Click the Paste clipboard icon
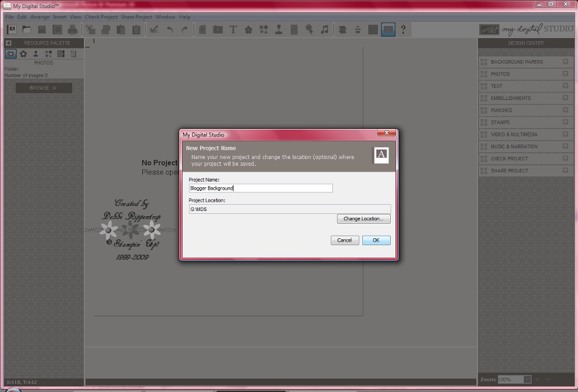The width and height of the screenshot is (578, 392). pyautogui.click(x=121, y=29)
